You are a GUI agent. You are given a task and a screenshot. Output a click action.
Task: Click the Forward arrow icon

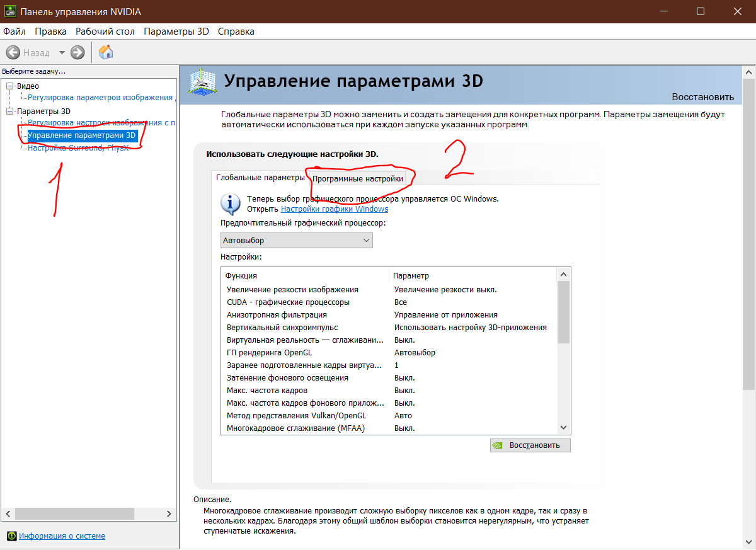(x=77, y=52)
